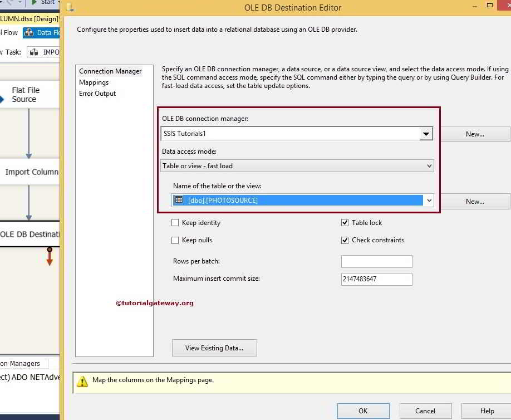The image size is (511, 420).
Task: Click inside the Rows per batch field
Action: 376,261
